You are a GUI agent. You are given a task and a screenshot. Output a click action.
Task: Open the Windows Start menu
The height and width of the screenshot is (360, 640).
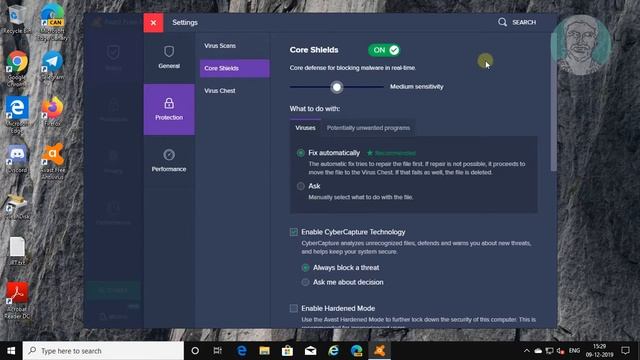pyautogui.click(x=11, y=351)
